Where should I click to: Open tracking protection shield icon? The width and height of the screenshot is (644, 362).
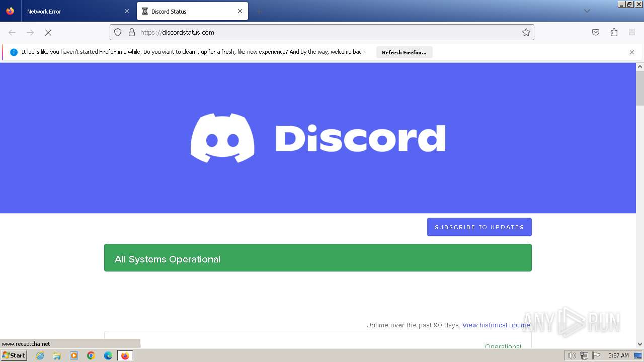[118, 32]
